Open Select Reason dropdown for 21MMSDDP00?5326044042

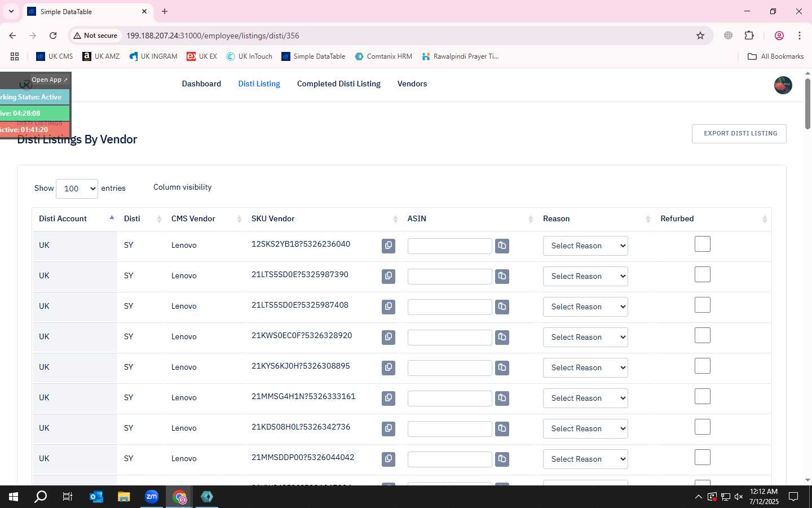coord(585,459)
